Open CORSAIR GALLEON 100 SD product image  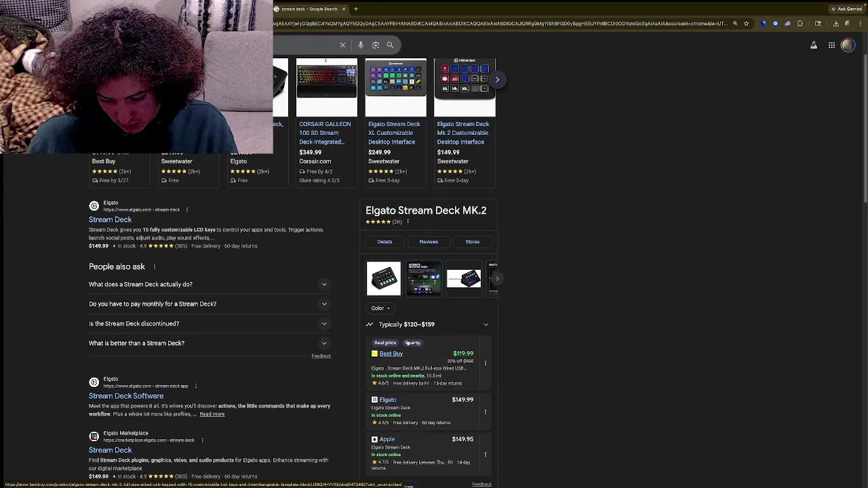tap(326, 87)
